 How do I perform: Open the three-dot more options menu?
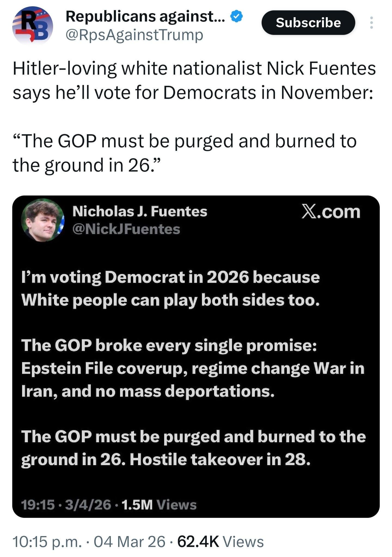[x=371, y=23]
